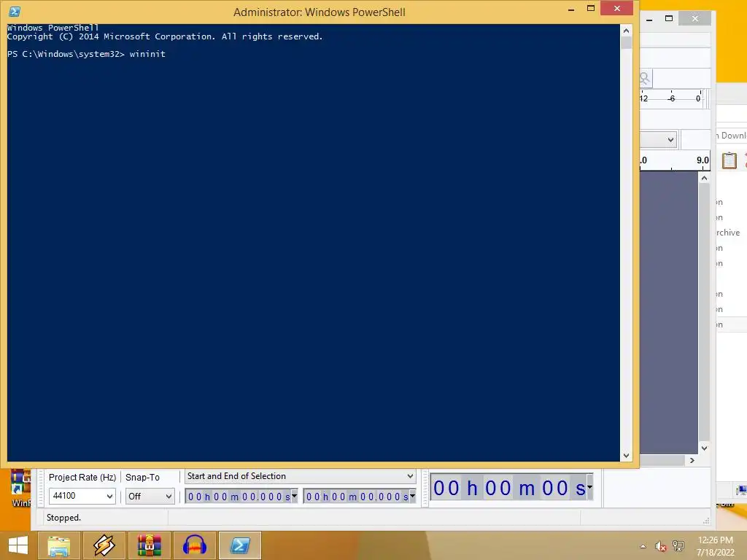Click the PowerShell title bar icon
This screenshot has height=560, width=747.
tap(15, 12)
